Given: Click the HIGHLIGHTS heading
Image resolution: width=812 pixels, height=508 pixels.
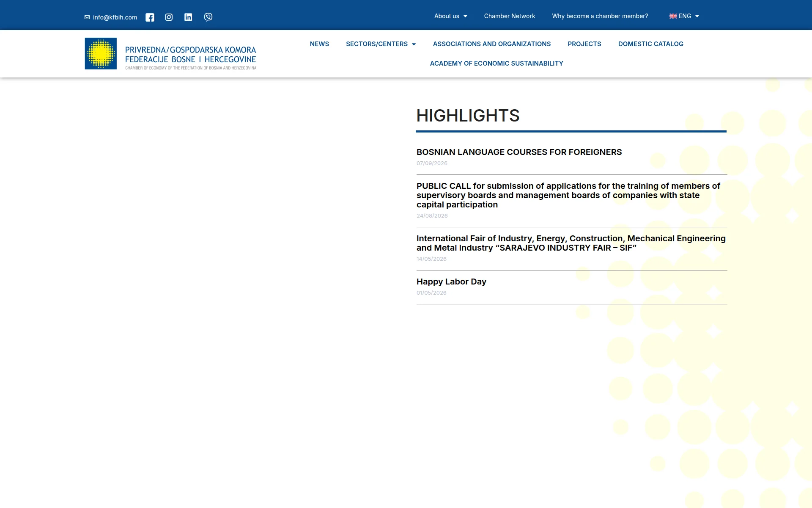Looking at the screenshot, I should point(468,116).
